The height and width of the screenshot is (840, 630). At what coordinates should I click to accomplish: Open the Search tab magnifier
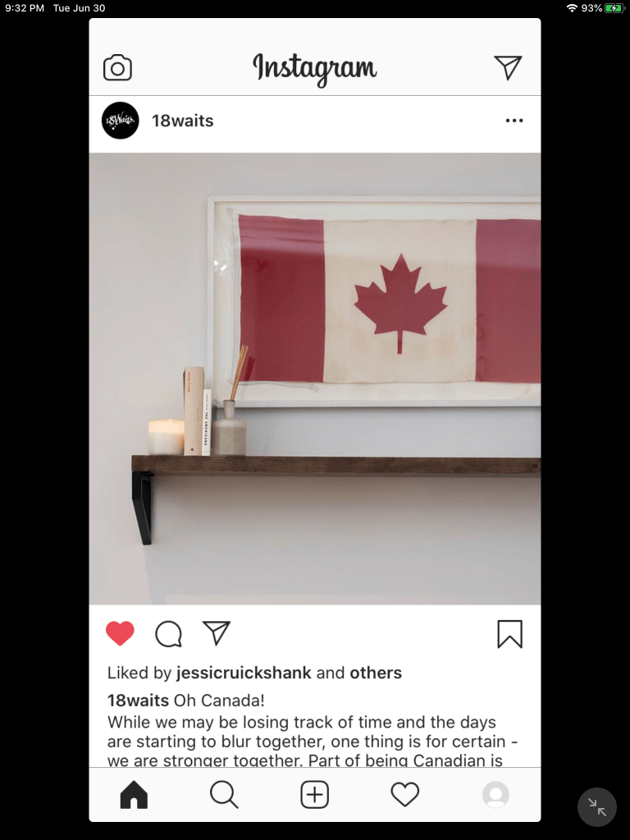coord(224,794)
